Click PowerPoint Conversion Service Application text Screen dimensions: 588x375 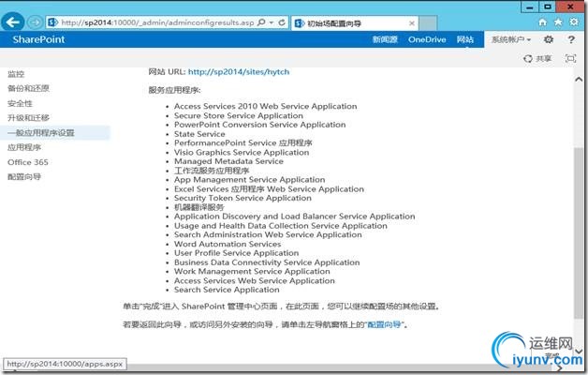[260, 125]
